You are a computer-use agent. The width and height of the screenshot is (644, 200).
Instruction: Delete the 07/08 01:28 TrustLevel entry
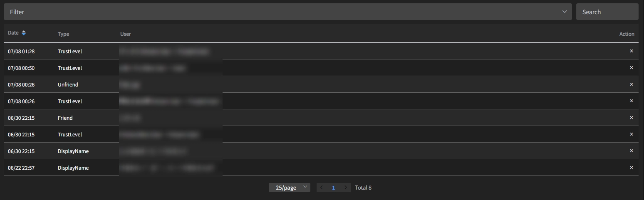(x=631, y=51)
